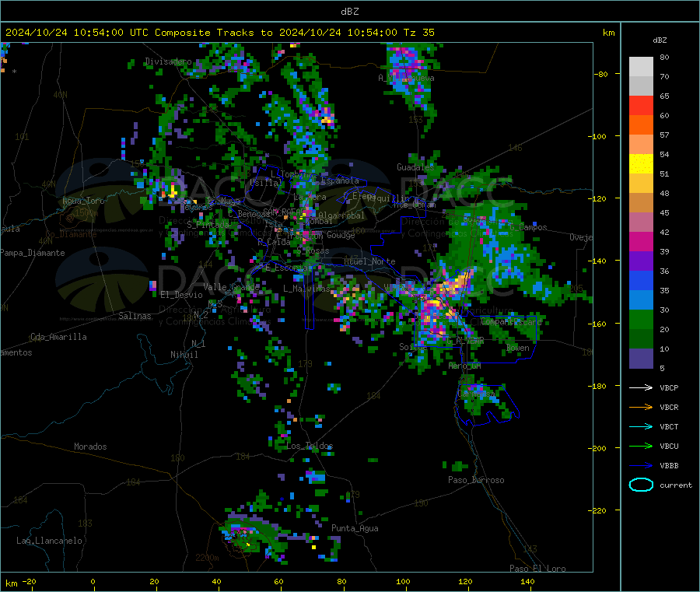
Task: Click the 'A_Villanueva' map label
Action: click(x=406, y=78)
